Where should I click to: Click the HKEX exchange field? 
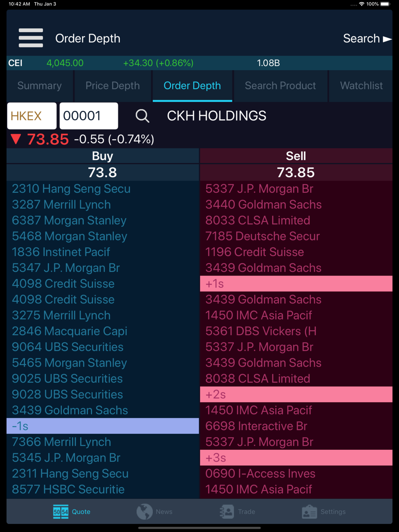click(32, 116)
